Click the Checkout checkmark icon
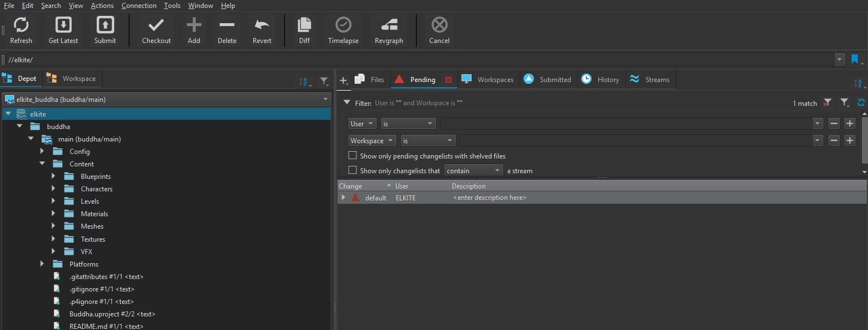 pos(156,25)
